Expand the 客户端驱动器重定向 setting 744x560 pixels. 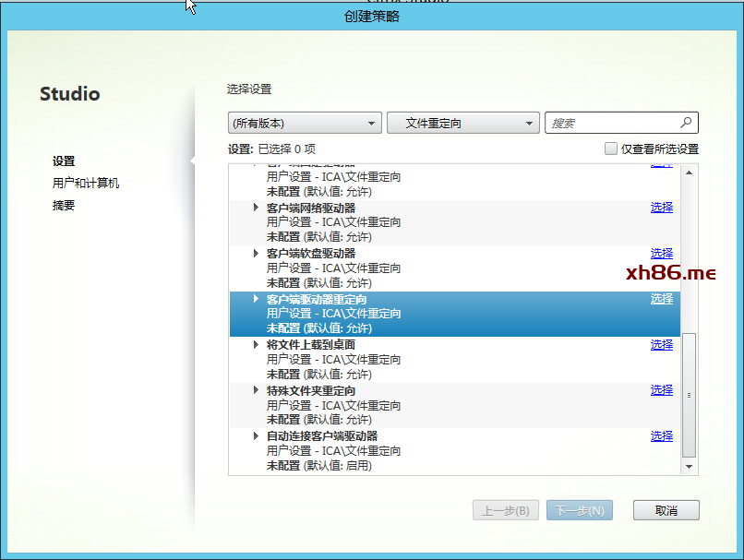256,299
